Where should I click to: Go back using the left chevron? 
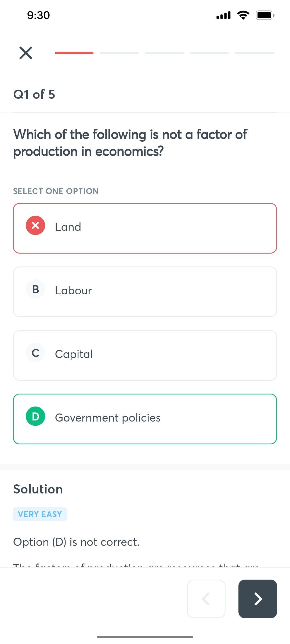(206, 599)
